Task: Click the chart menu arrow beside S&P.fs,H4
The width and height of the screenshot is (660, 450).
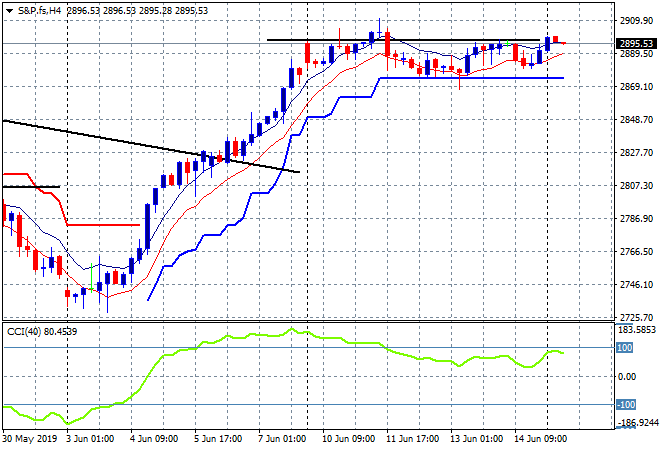Action: click(9, 11)
